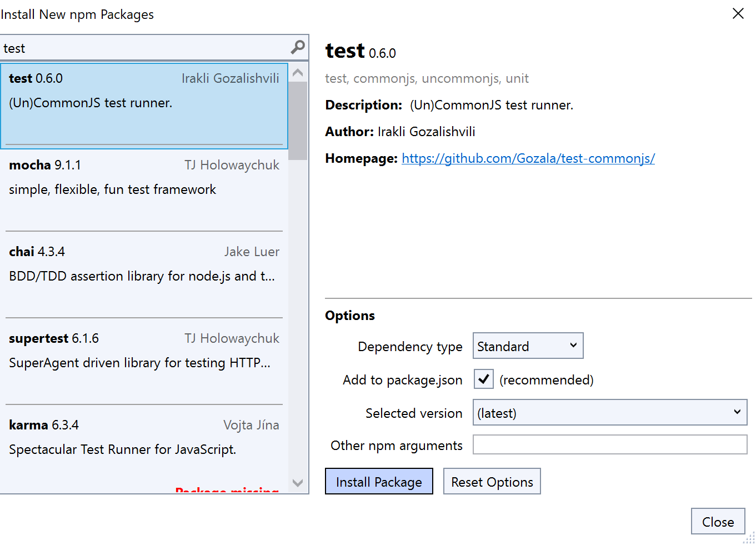Click the search magnifier icon

coord(298,47)
